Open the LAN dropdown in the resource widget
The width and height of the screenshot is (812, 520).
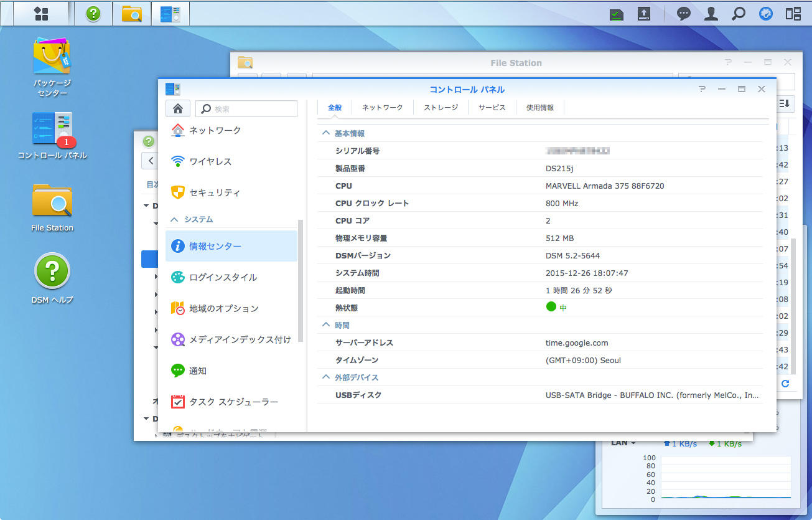click(x=623, y=443)
